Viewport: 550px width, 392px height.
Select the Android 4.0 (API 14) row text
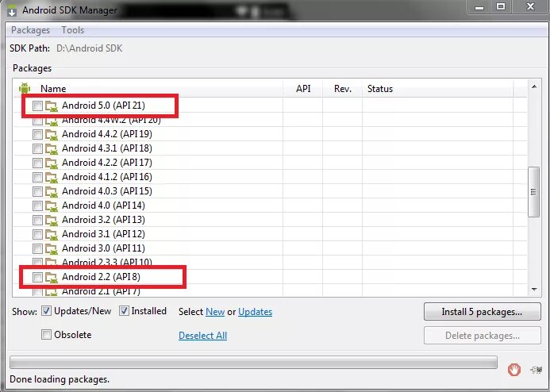[x=103, y=206]
